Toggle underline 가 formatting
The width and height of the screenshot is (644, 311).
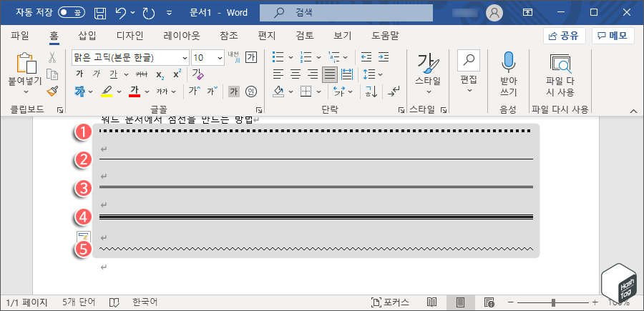pos(113,74)
